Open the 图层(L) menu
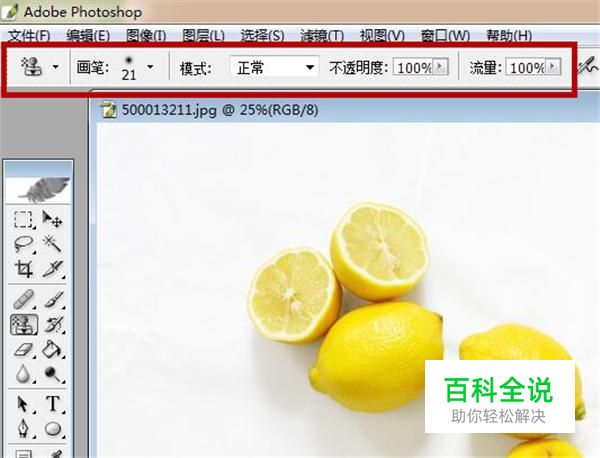 [203, 36]
